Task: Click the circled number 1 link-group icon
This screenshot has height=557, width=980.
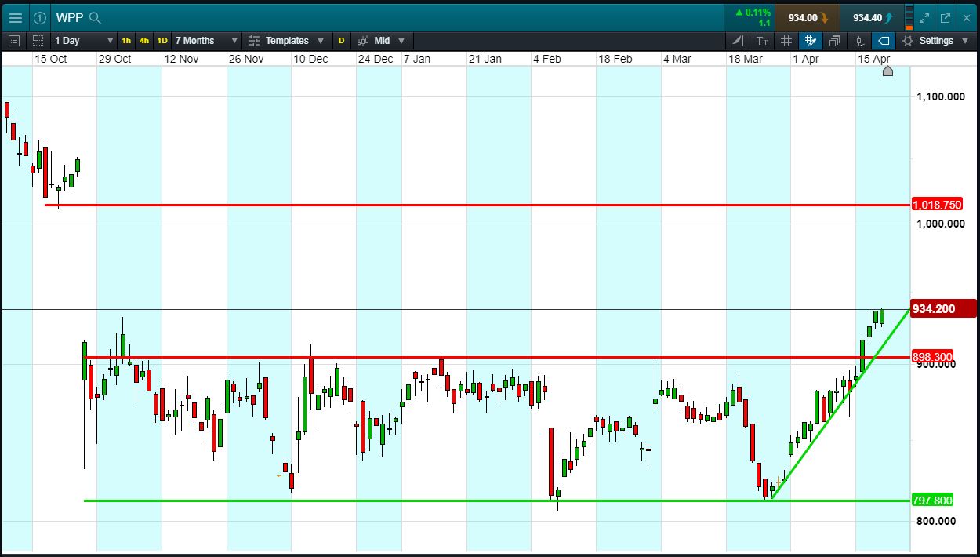Action: pyautogui.click(x=40, y=17)
